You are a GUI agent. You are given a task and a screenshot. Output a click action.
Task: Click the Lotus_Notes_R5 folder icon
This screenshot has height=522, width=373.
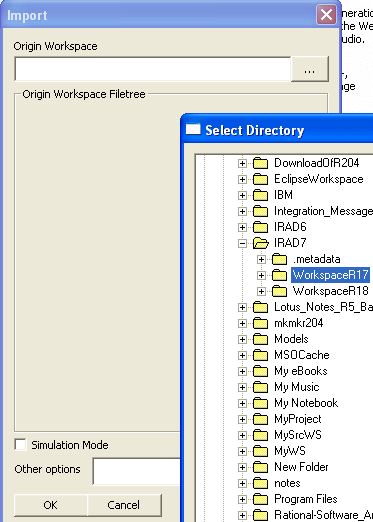pyautogui.click(x=260, y=307)
